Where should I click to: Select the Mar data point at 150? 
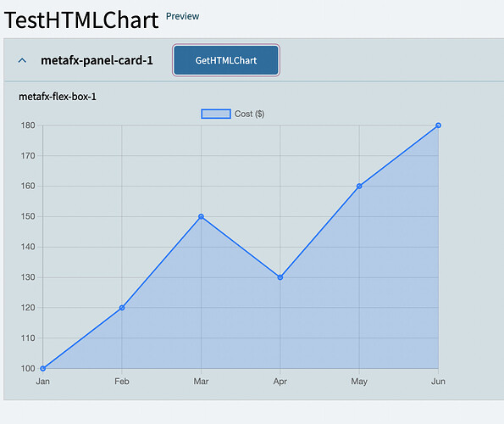202,216
